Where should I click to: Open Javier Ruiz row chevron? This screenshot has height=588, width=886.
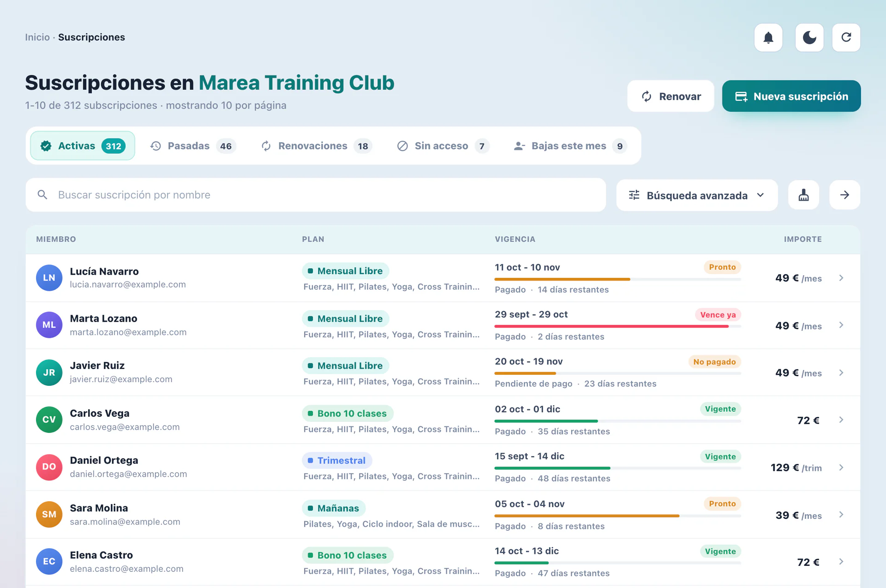[x=841, y=372]
